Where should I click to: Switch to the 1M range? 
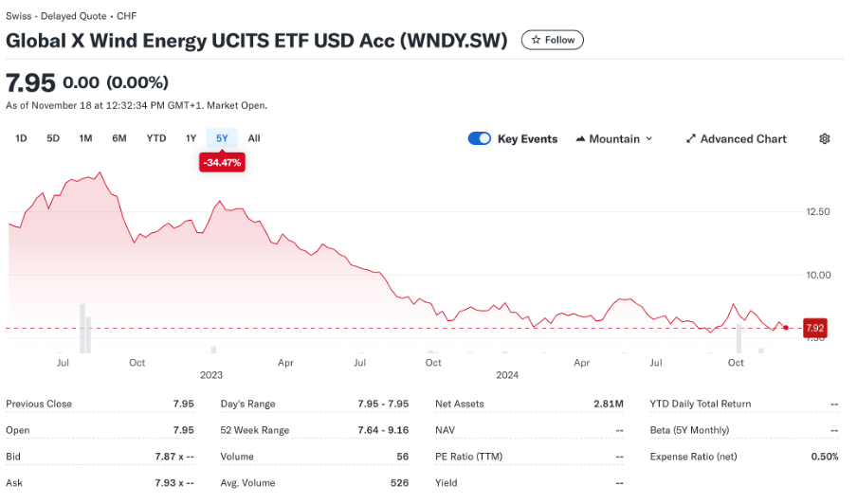[85, 138]
